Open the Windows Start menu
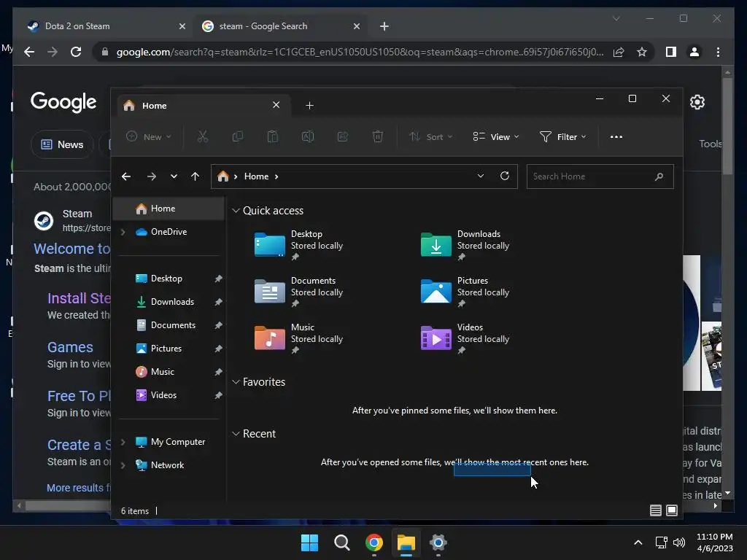 [x=309, y=542]
